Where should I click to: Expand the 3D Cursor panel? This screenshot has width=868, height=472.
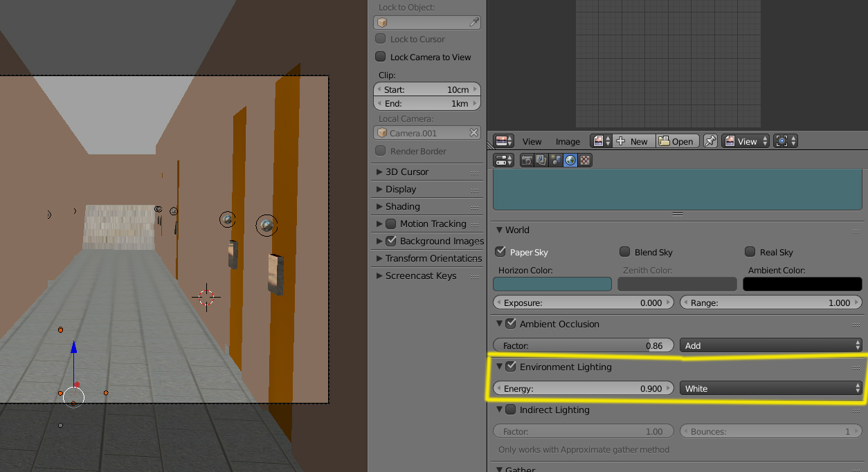point(379,172)
